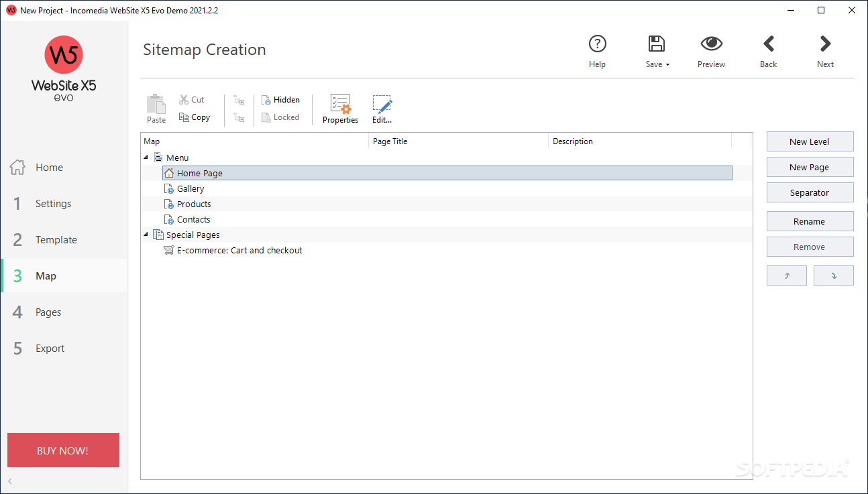Click the Paste clipboard icon
868x494 pixels.
[x=156, y=105]
